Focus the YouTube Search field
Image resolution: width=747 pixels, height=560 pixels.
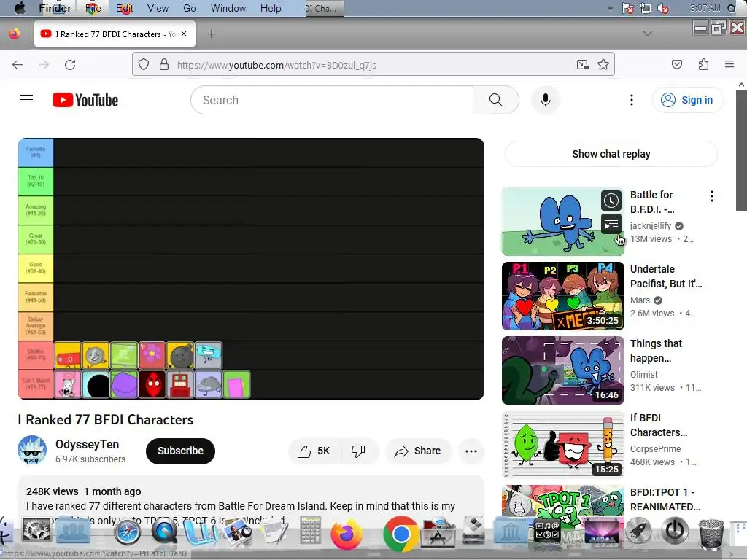click(x=332, y=100)
